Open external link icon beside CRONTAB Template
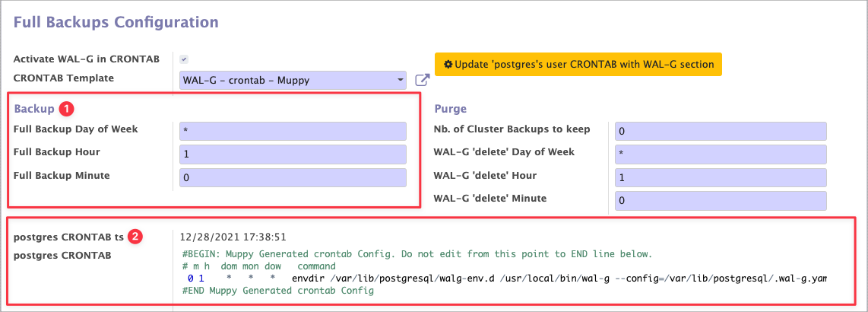This screenshot has height=312, width=868. pyautogui.click(x=423, y=80)
